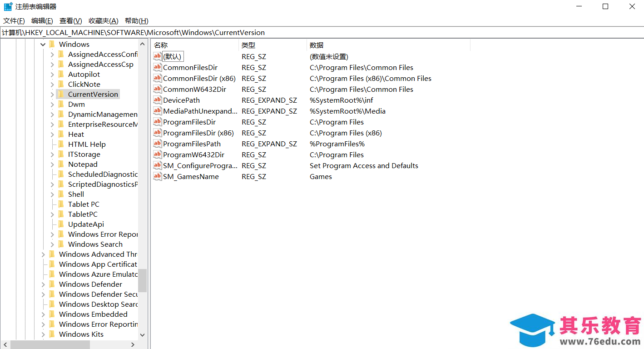The width and height of the screenshot is (644, 349).
Task: Open the 查看(V) menu
Action: [x=71, y=21]
